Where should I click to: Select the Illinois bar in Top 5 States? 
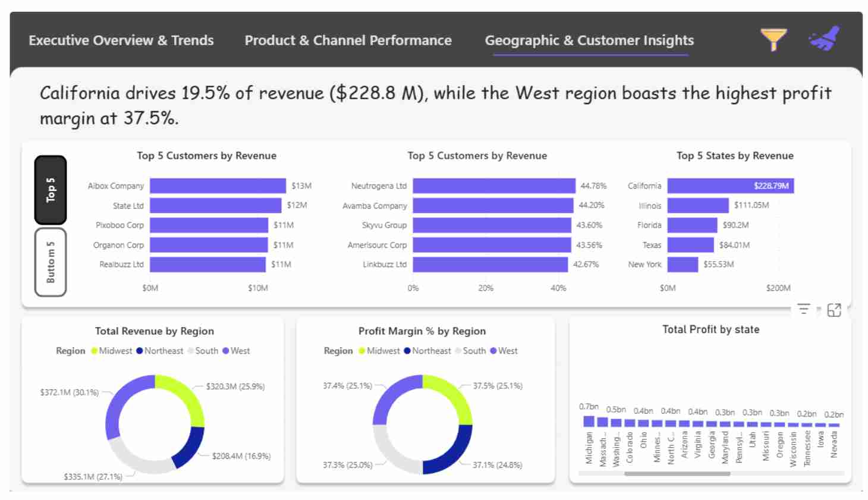[x=699, y=206]
